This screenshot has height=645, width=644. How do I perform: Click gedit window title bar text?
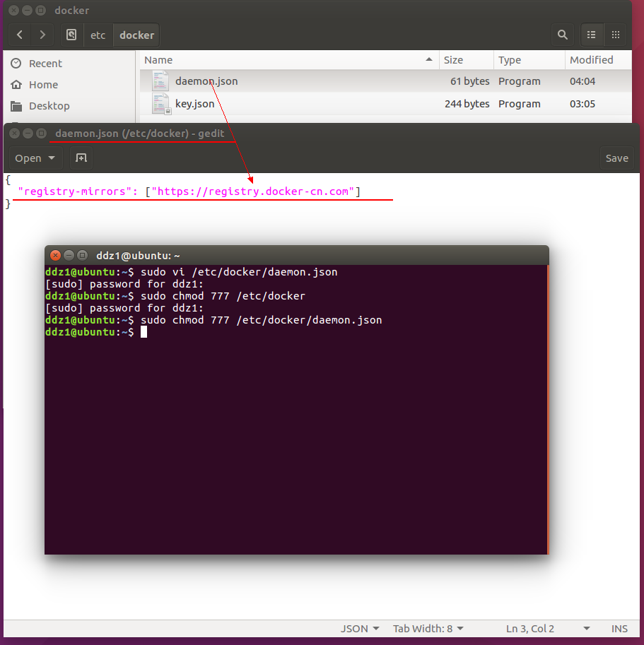point(140,134)
